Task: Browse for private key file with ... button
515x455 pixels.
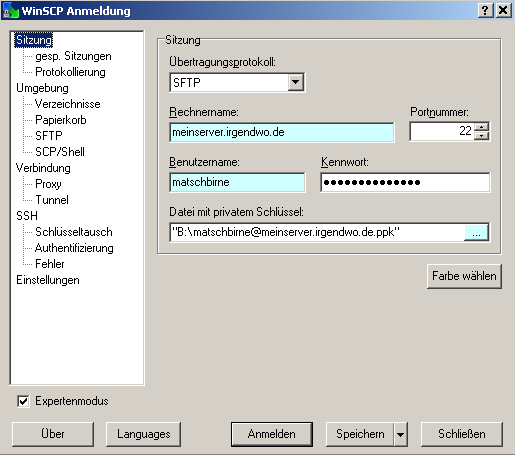Action: [x=476, y=232]
